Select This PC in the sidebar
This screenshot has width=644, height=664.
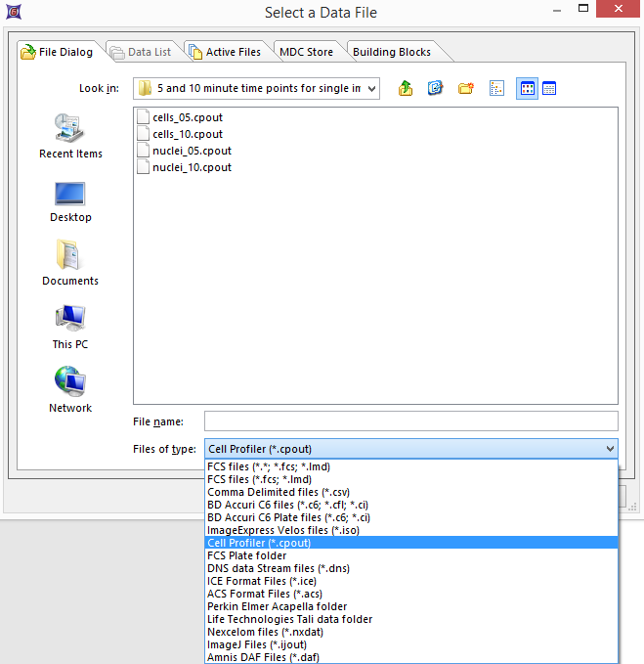click(x=70, y=327)
